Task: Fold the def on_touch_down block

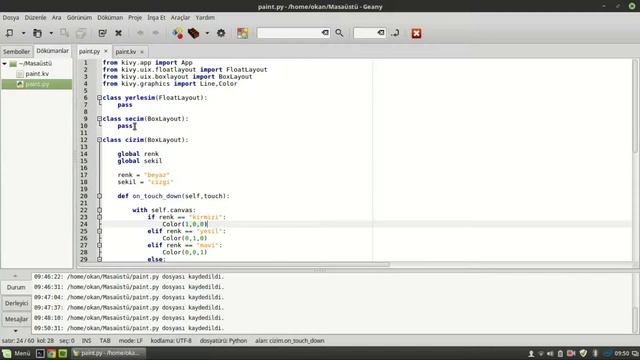Action: 99,196
